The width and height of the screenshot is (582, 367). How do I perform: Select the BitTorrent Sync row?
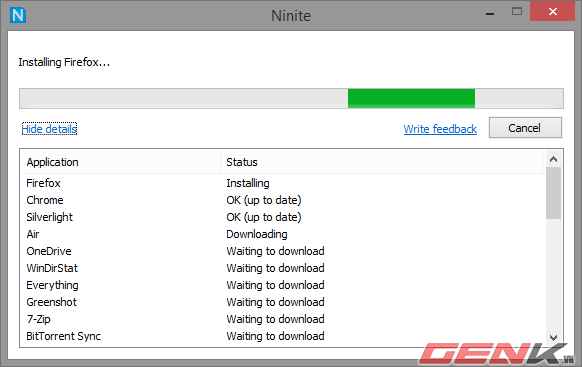(282, 336)
